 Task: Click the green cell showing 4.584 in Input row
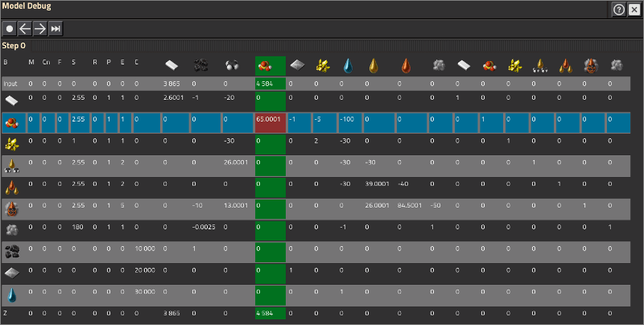pyautogui.click(x=270, y=83)
